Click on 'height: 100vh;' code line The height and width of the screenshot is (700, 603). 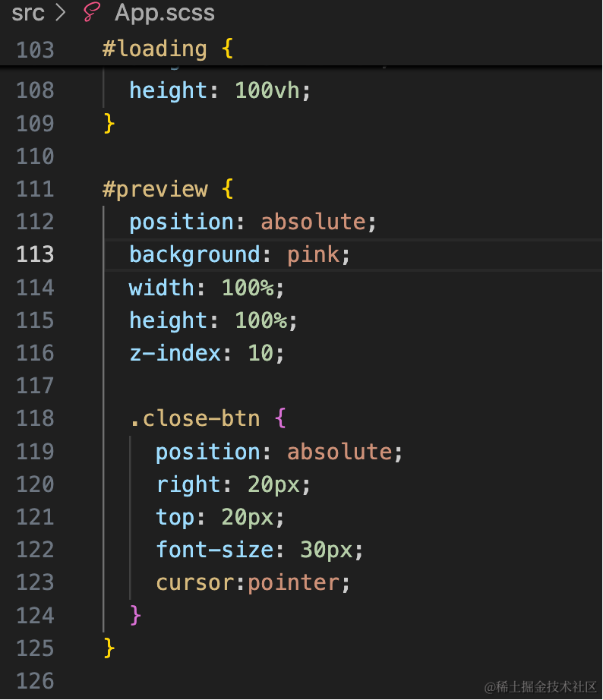(x=219, y=90)
